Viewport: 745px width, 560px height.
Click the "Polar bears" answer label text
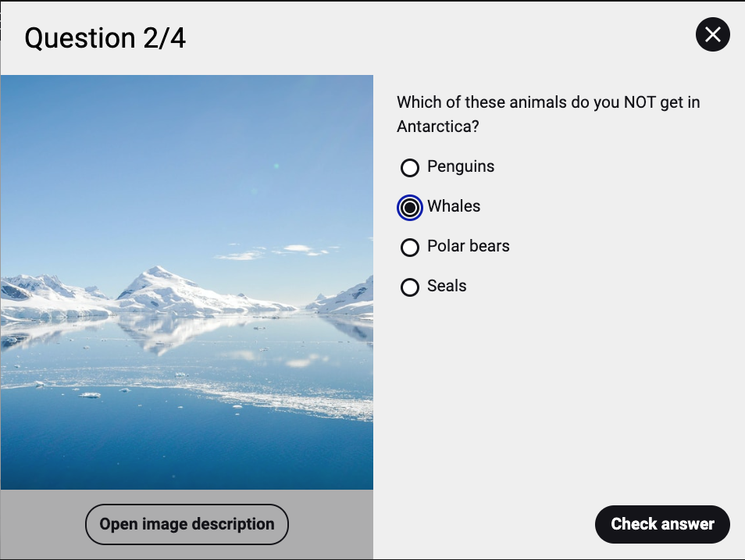click(x=469, y=247)
